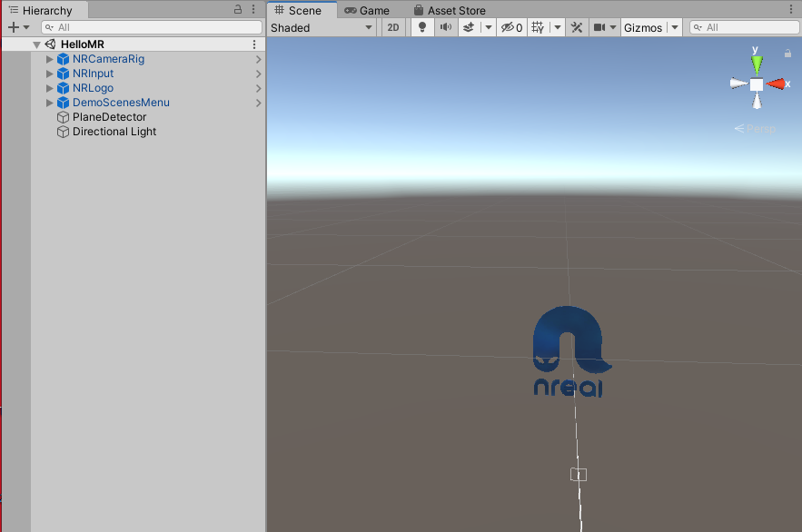Expand the NRInput foldout arrow
The height and width of the screenshot is (532, 802).
(50, 74)
